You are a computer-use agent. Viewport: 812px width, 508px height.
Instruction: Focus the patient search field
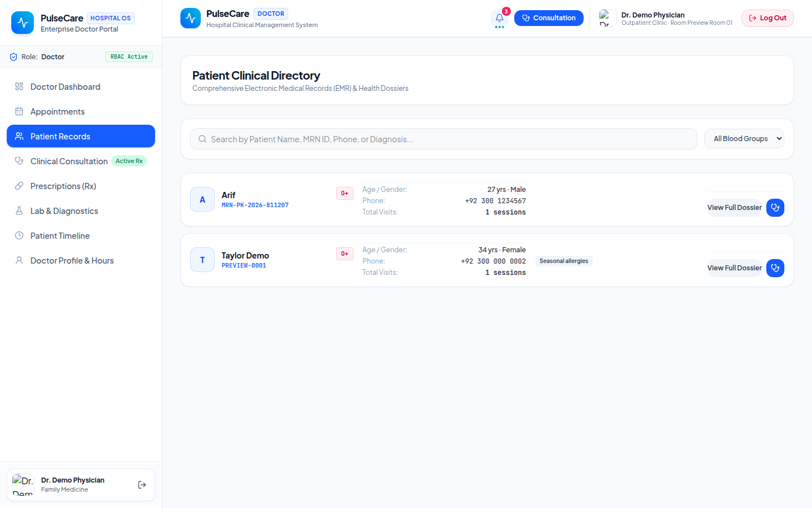click(444, 139)
